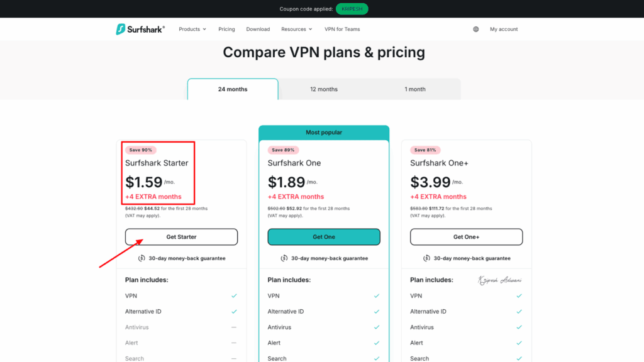Click the Antivirus dash in Starter column
Screen dimensions: 644x362
(x=235, y=327)
